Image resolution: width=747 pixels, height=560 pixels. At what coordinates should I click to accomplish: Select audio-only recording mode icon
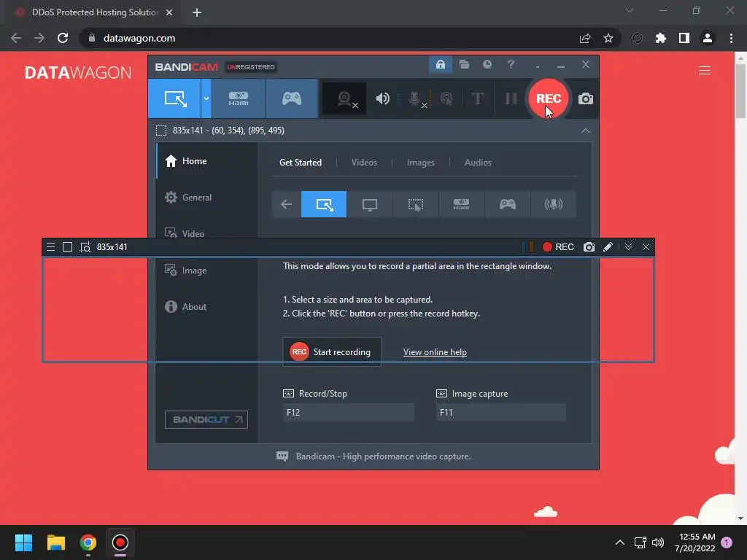pyautogui.click(x=553, y=204)
